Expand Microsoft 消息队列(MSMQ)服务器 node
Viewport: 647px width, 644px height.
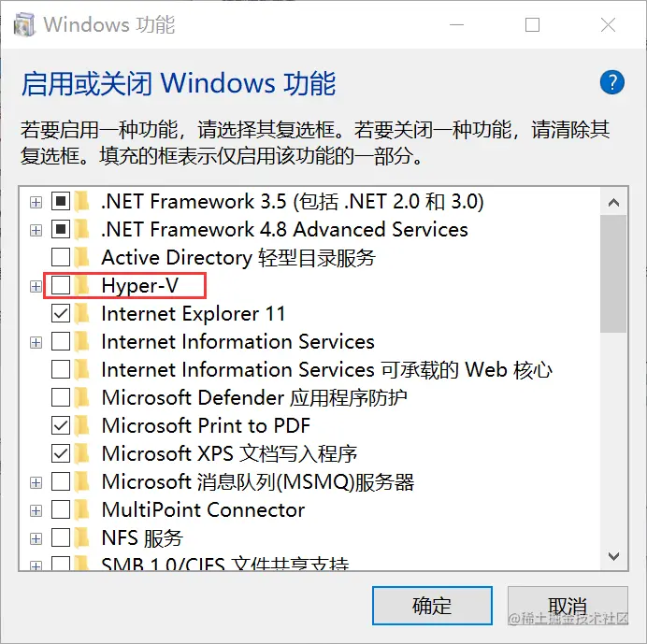click(36, 481)
